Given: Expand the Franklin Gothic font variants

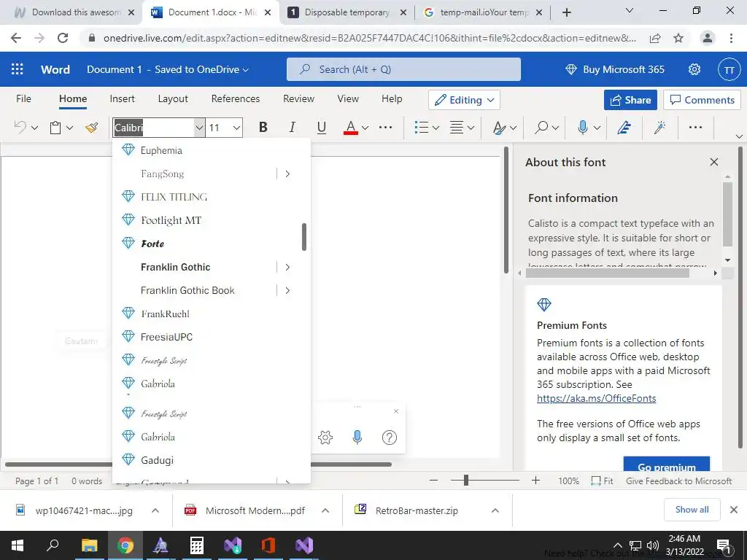Looking at the screenshot, I should click(x=287, y=267).
